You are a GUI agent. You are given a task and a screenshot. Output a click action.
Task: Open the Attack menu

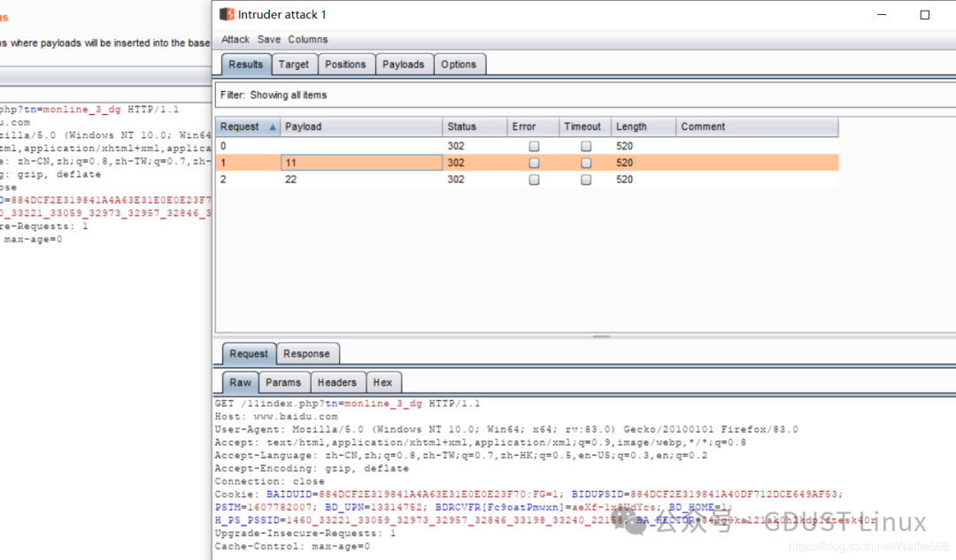click(x=235, y=39)
